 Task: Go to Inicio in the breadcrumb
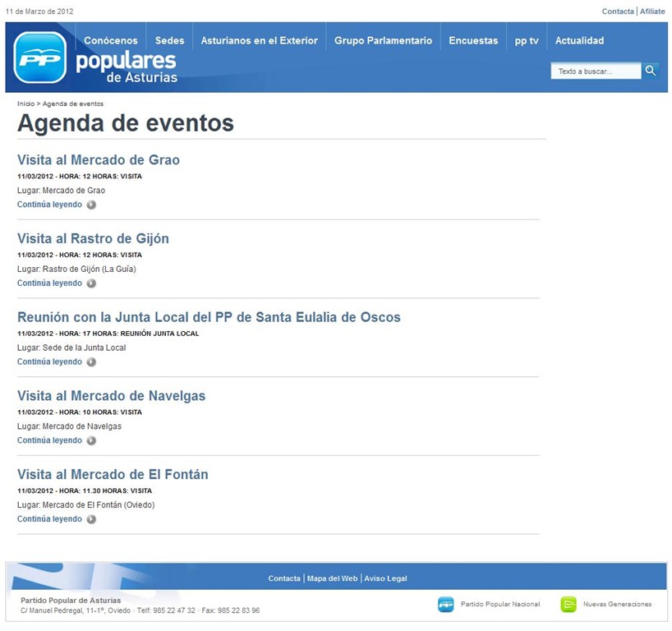point(25,104)
